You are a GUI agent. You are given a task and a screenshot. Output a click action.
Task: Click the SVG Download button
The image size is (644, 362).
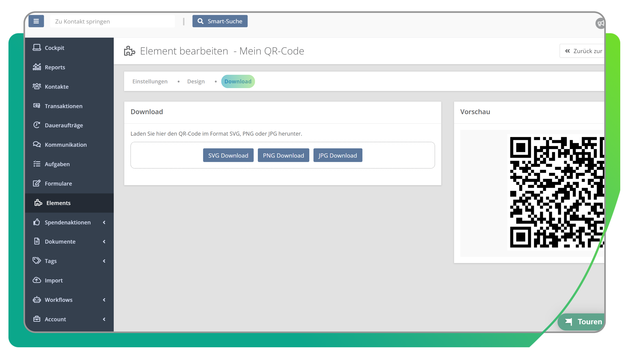point(228,155)
